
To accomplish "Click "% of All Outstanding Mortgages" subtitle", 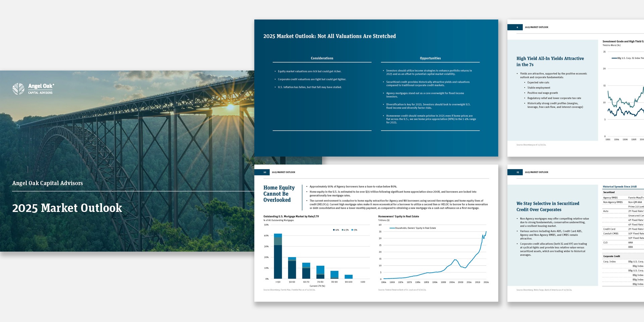I will pos(279,220).
